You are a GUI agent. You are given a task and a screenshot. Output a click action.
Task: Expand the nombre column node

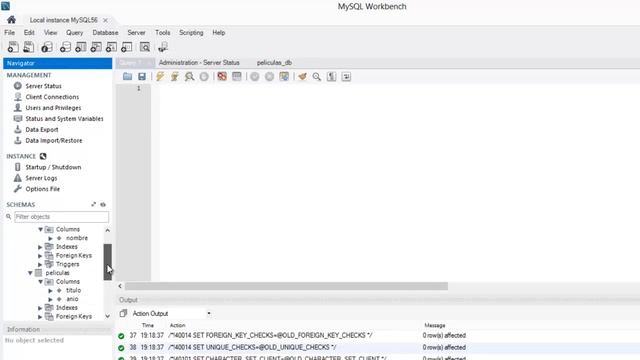[x=50, y=238]
